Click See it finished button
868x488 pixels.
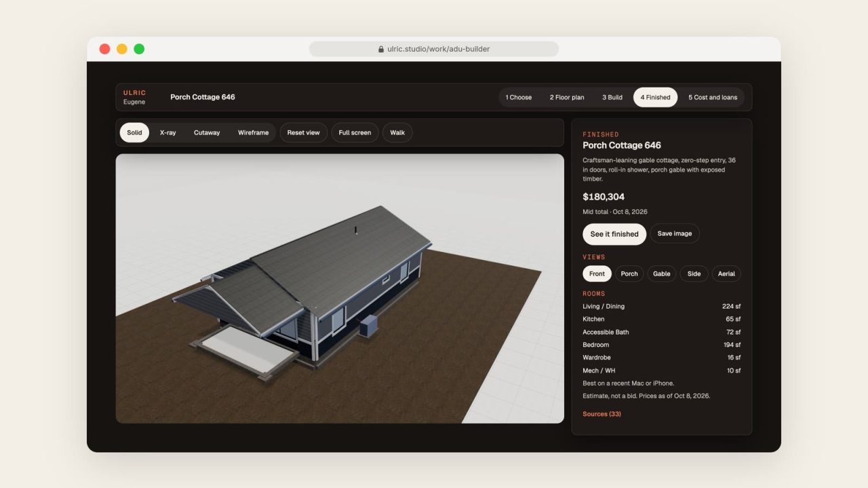pos(614,234)
